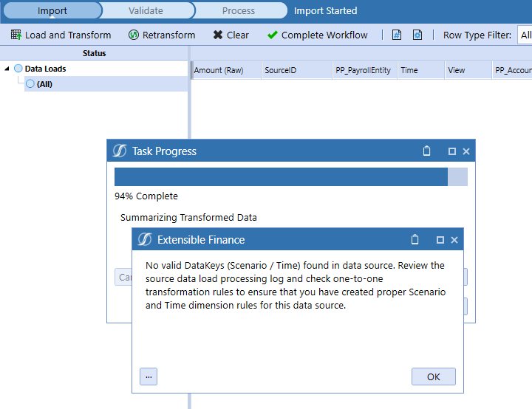Click the ellipsis details button in dialog

149,377
